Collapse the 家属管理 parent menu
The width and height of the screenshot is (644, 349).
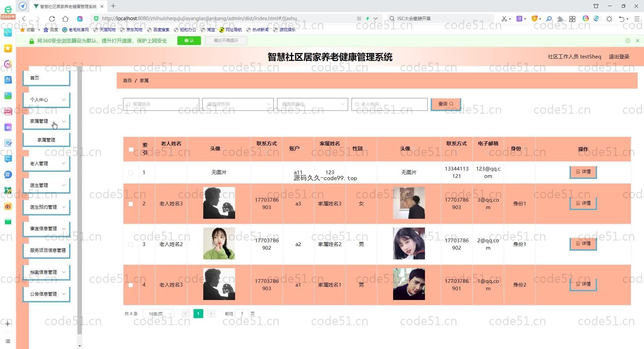[x=46, y=121]
